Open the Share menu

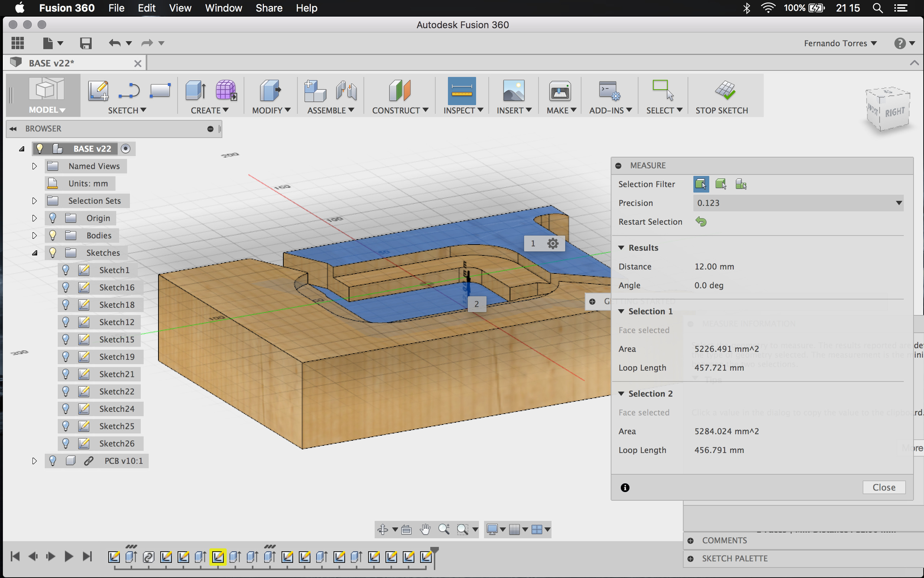(269, 8)
